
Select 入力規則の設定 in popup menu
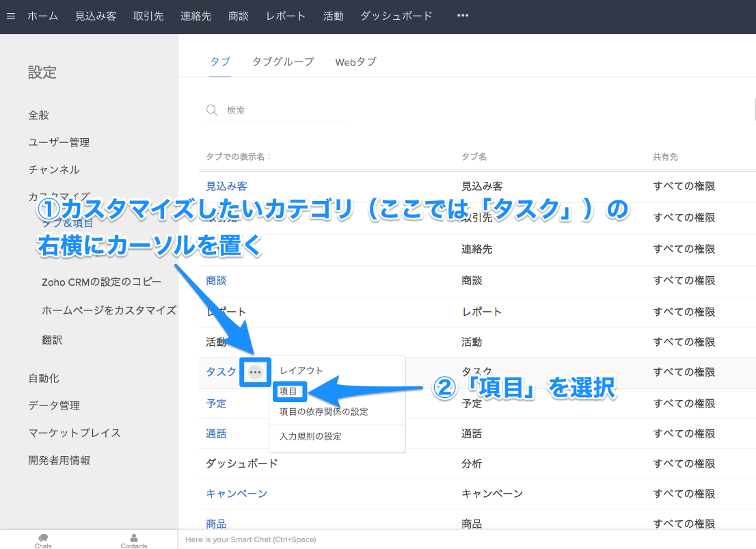[x=310, y=436]
